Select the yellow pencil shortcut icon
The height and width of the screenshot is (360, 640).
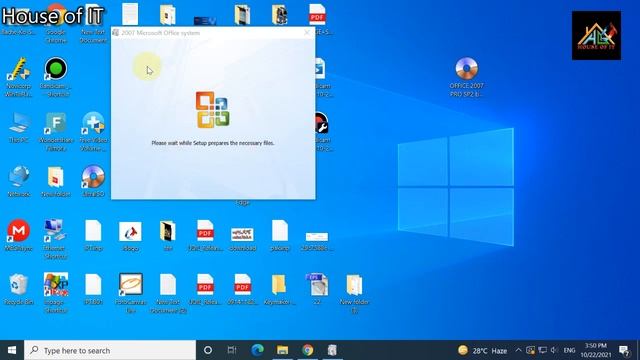click(18, 69)
